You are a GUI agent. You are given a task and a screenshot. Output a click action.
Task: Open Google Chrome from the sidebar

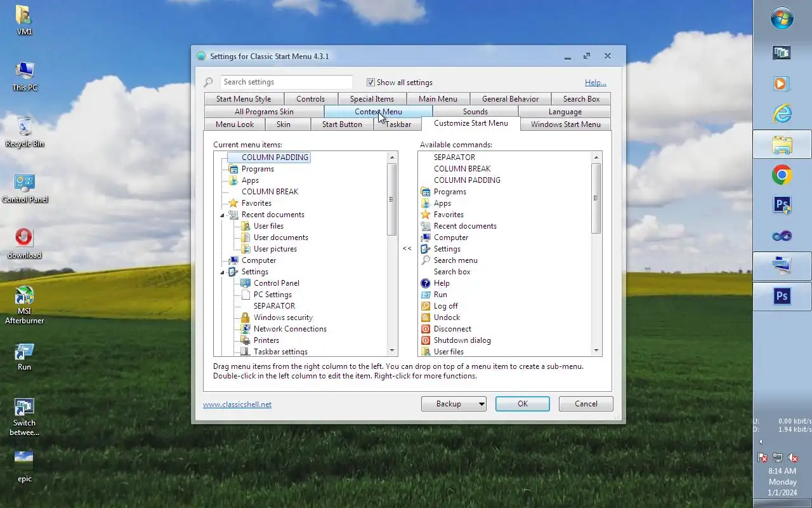(782, 175)
